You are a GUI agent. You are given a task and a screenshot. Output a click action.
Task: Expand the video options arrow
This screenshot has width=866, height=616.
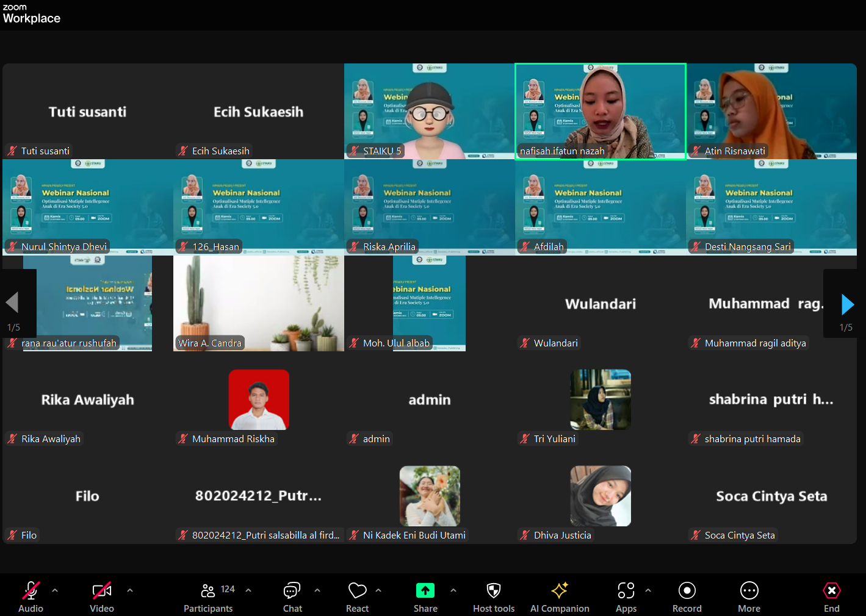pyautogui.click(x=130, y=590)
